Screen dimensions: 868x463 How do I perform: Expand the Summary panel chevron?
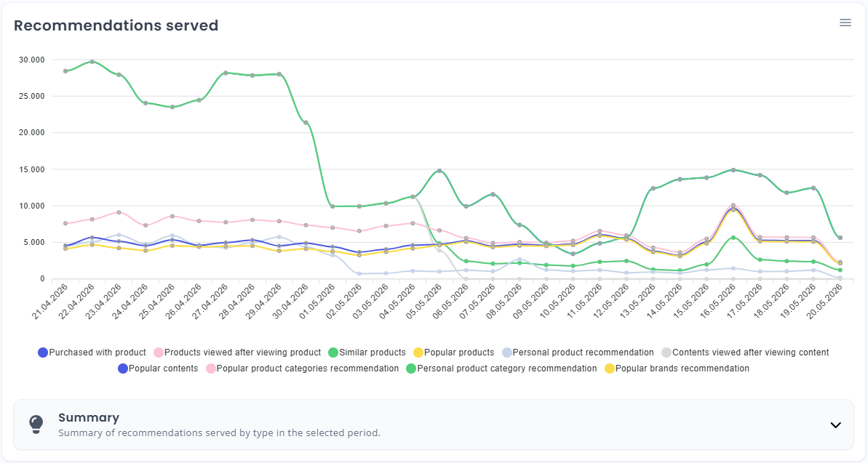835,424
